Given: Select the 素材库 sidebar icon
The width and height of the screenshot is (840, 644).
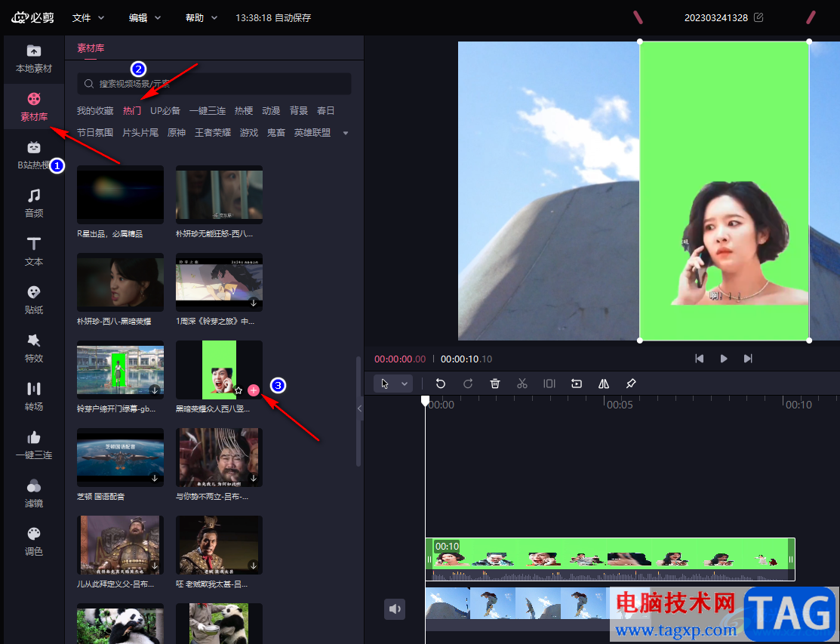Looking at the screenshot, I should (x=34, y=106).
